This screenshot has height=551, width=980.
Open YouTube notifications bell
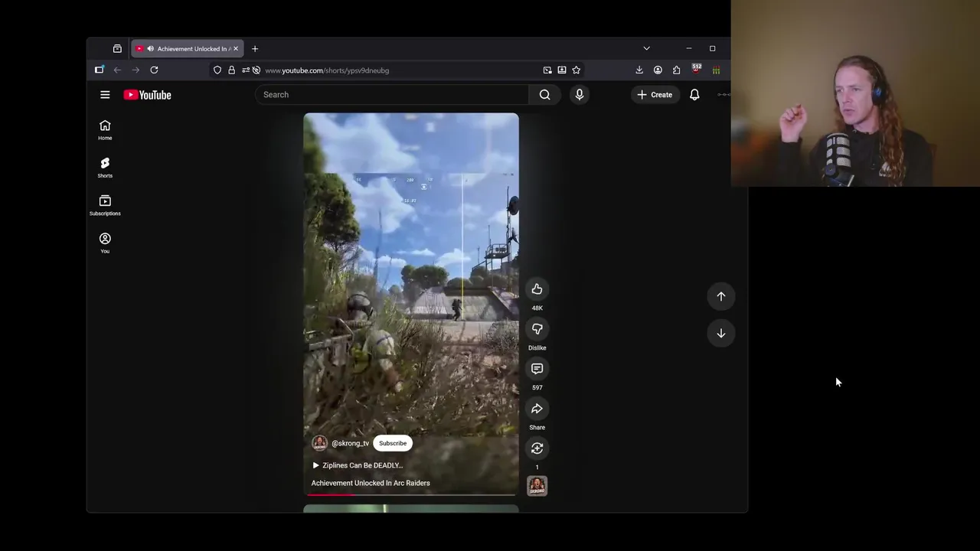(x=694, y=95)
